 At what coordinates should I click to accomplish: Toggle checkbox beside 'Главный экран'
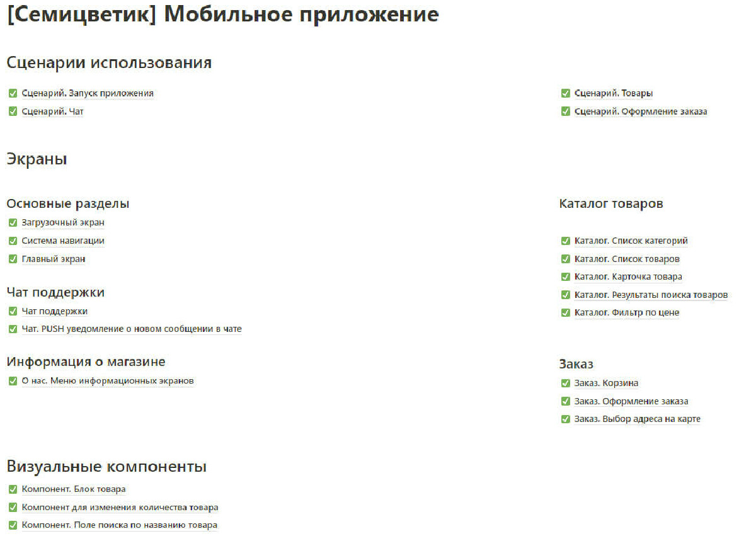13,259
